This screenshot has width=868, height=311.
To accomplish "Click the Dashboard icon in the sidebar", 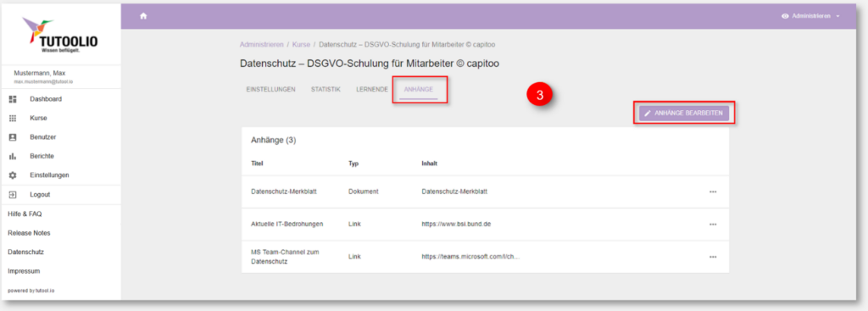I will [x=14, y=99].
